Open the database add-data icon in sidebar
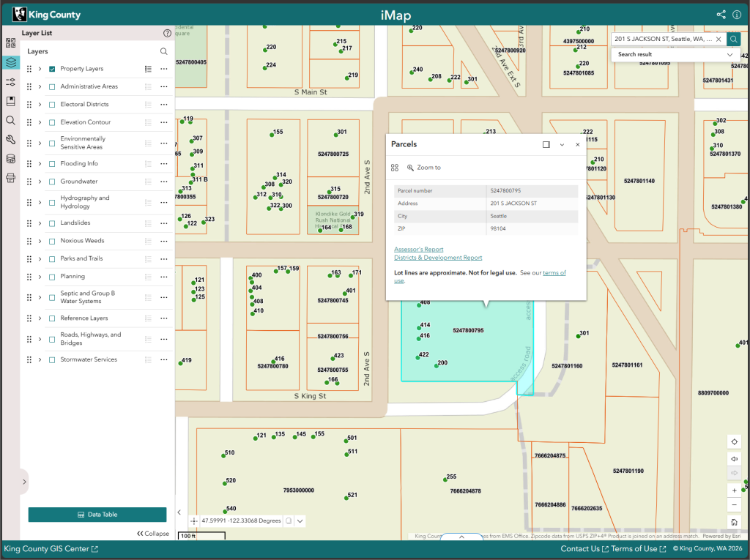This screenshot has width=750, height=560. coord(10,159)
